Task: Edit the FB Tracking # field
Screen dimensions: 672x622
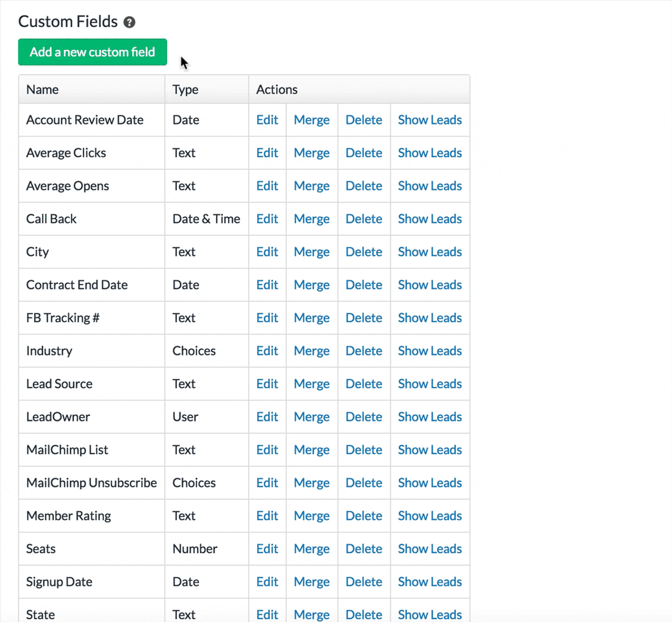Action: [267, 318]
